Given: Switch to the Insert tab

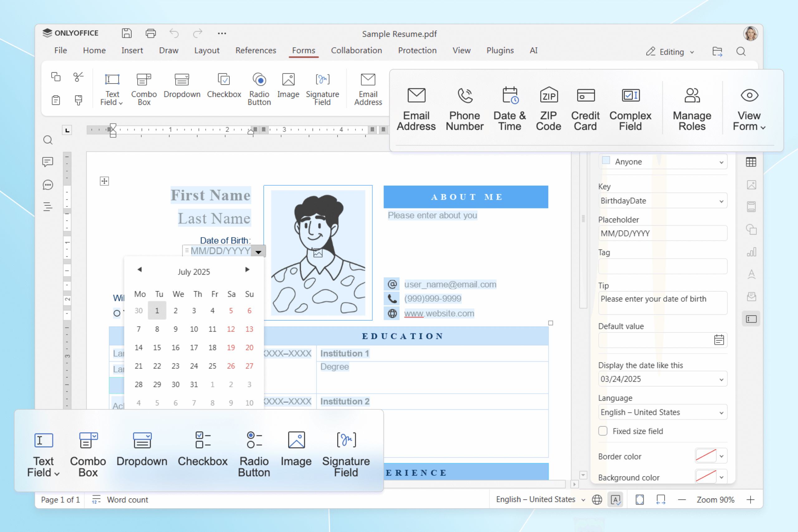Looking at the screenshot, I should tap(132, 50).
